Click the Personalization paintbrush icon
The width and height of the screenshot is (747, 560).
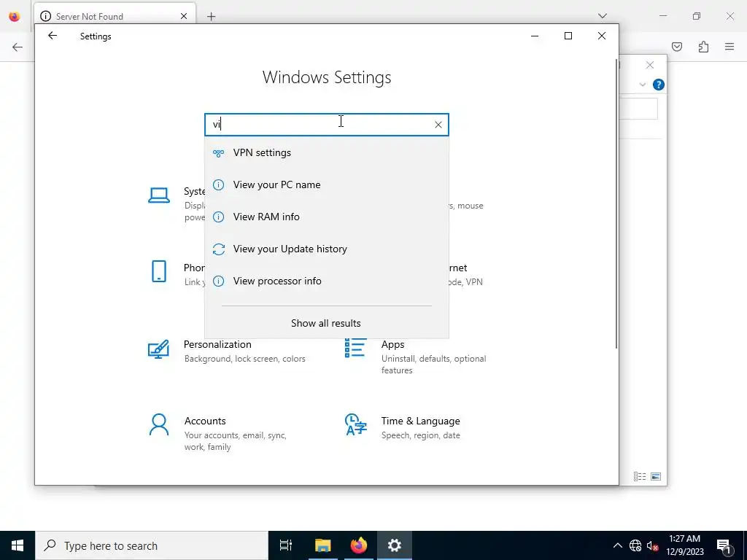pyautogui.click(x=158, y=349)
